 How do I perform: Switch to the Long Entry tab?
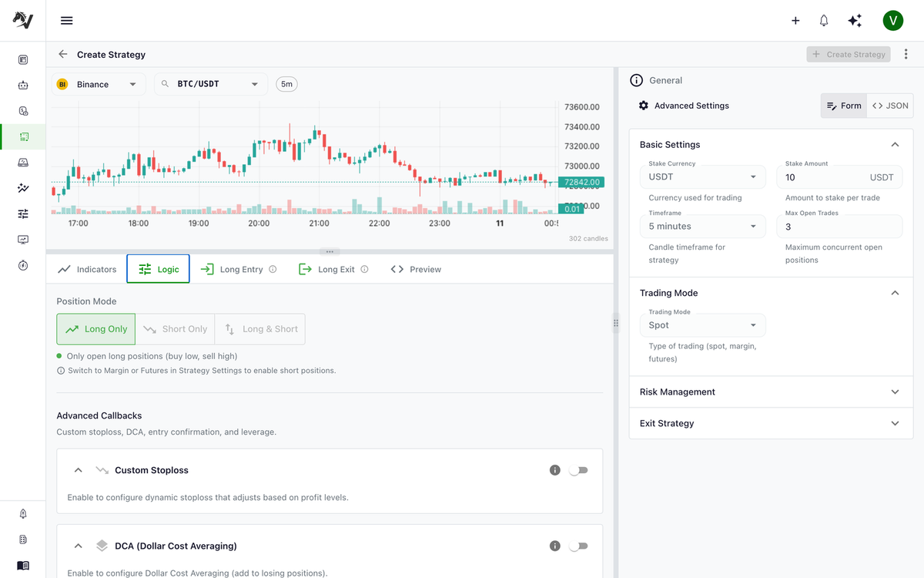click(x=238, y=270)
